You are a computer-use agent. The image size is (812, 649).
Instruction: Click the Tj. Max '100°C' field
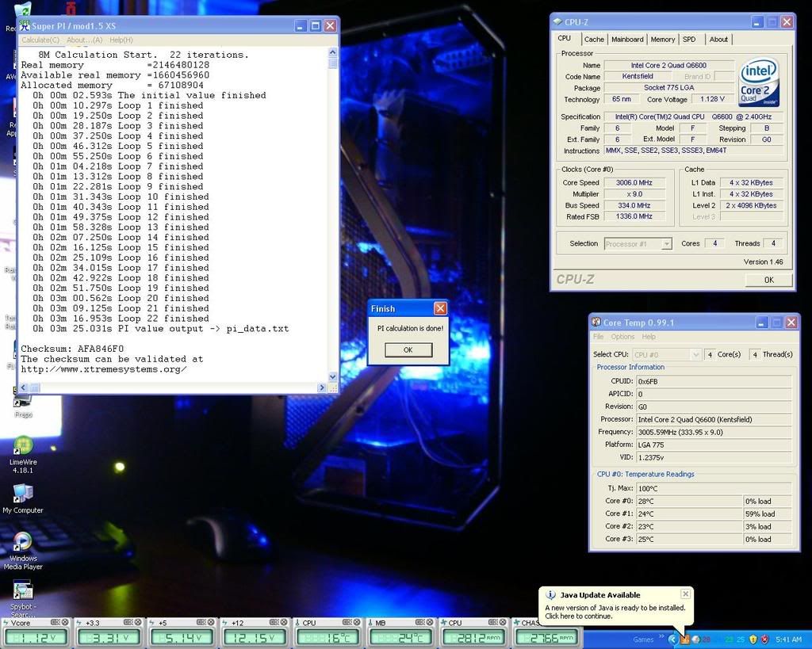(x=714, y=489)
